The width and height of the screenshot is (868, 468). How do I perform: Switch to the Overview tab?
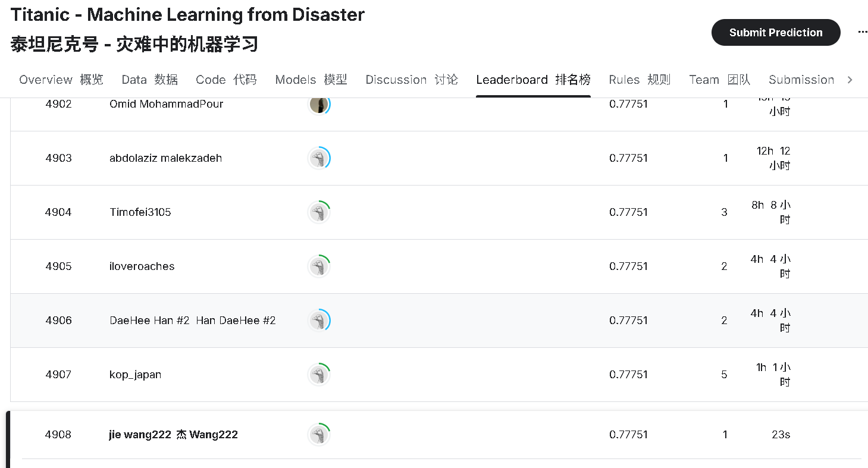[x=61, y=80]
